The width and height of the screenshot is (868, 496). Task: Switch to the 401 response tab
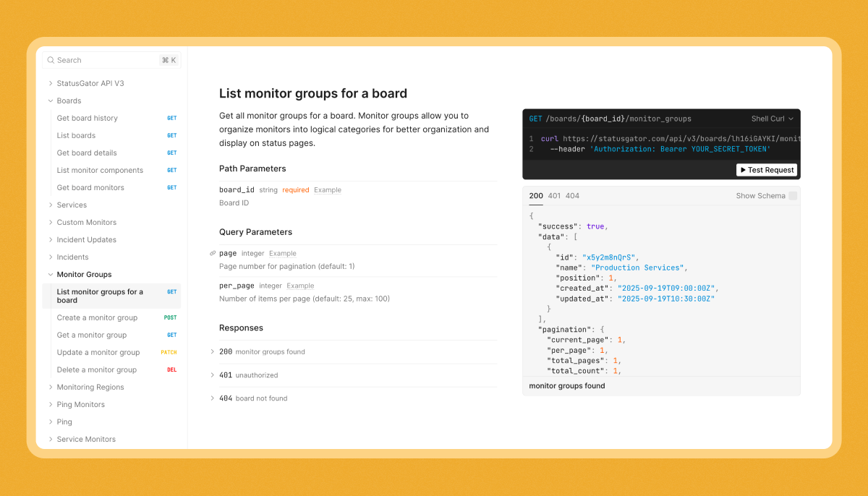(x=554, y=196)
